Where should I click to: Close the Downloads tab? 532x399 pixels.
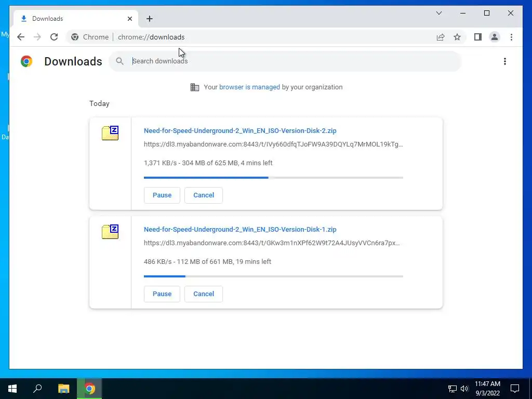[129, 19]
